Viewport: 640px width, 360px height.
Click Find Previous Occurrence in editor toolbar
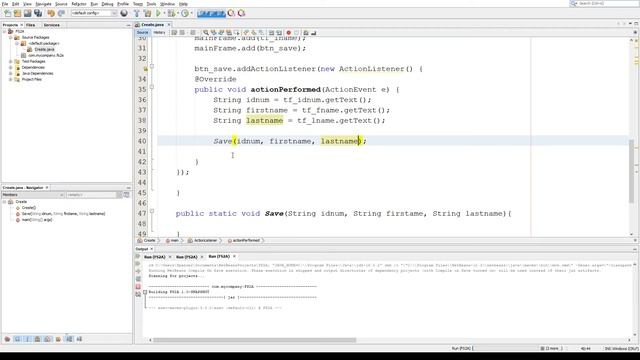(213, 33)
